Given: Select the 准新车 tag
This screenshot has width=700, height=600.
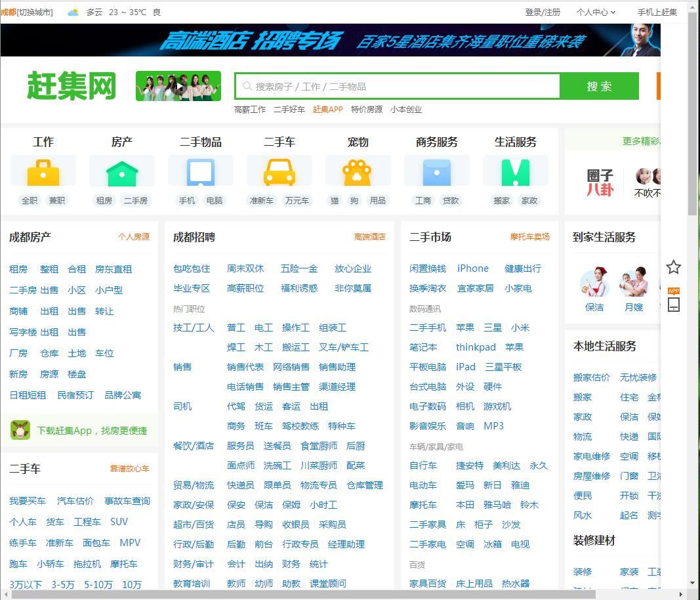Looking at the screenshot, I should tap(262, 201).
